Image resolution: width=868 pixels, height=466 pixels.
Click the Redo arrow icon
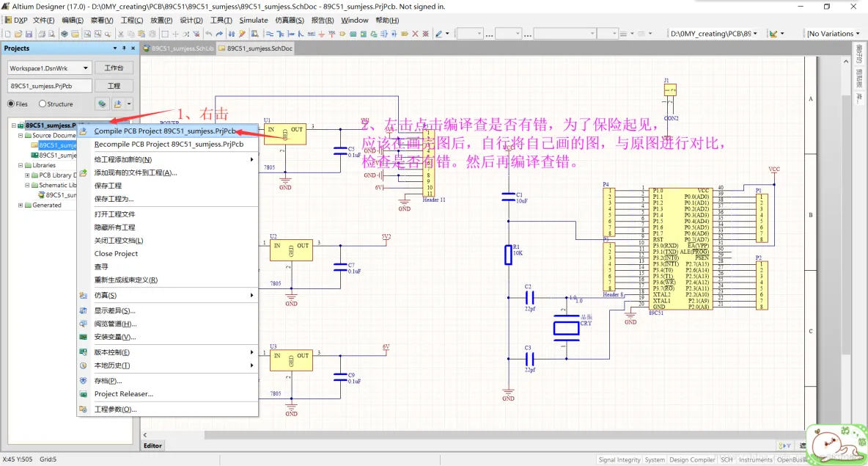coord(219,34)
